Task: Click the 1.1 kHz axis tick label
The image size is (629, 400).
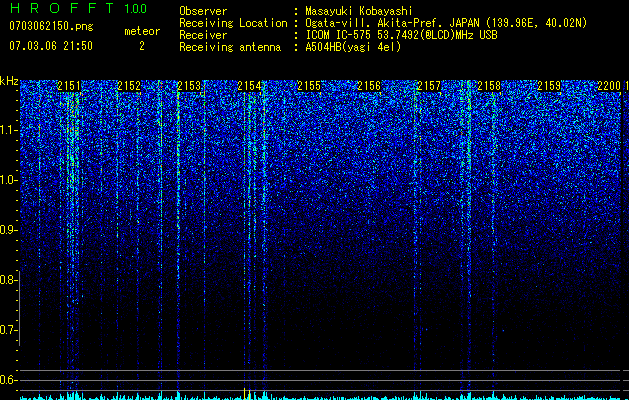Action: click(8, 130)
